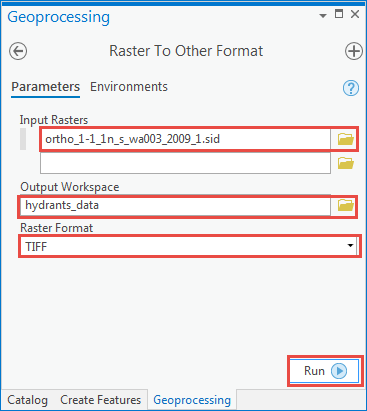
Task: Switch to the Environments tab
Action: (129, 87)
